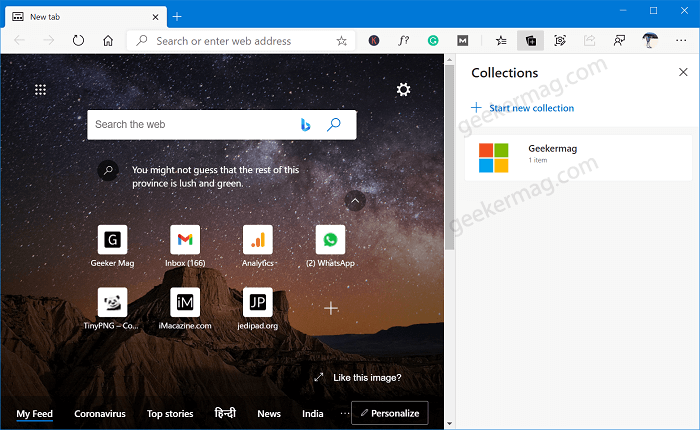
Task: Open the Favorites list icon
Action: pos(501,41)
